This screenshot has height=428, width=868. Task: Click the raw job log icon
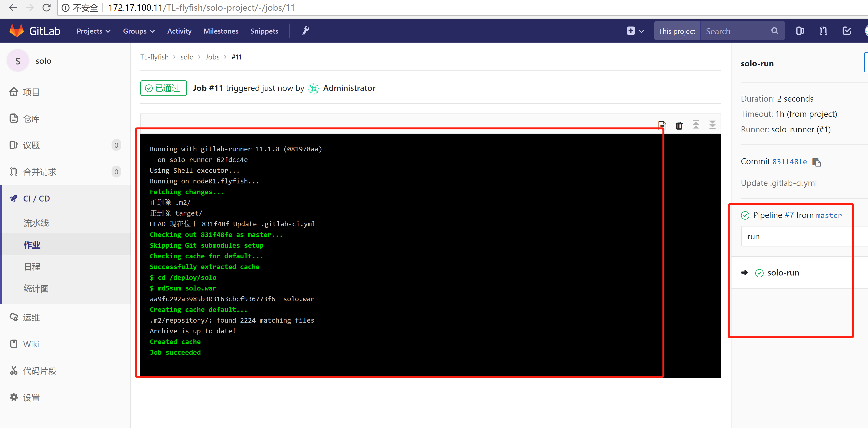662,125
